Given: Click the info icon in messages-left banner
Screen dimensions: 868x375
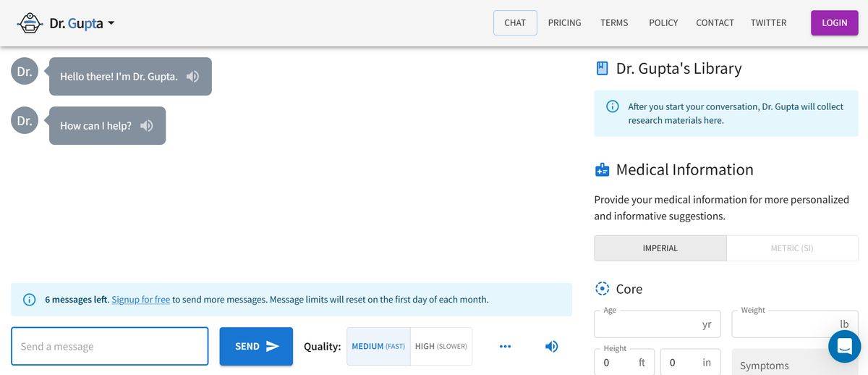Looking at the screenshot, I should (30, 300).
